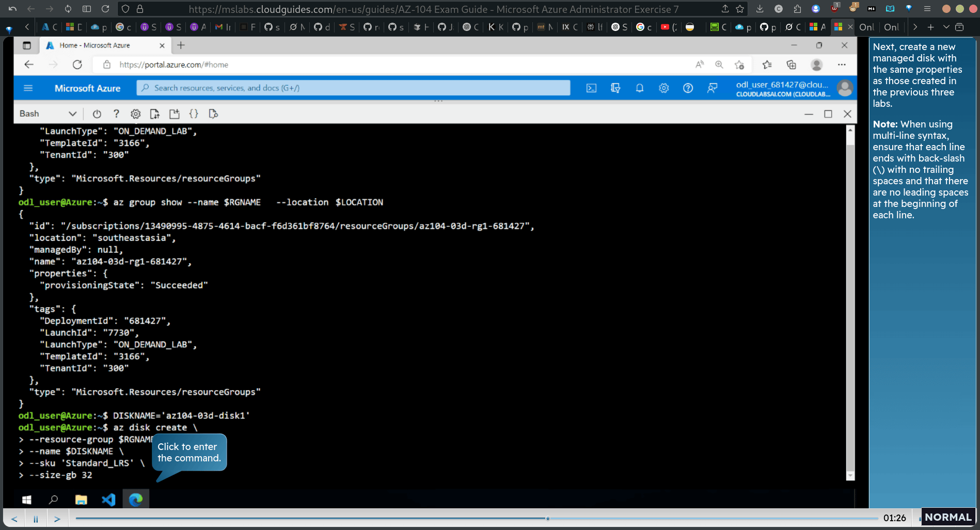This screenshot has width=980, height=530.
Task: Minimize Cloud Shell pane
Action: tap(809, 114)
